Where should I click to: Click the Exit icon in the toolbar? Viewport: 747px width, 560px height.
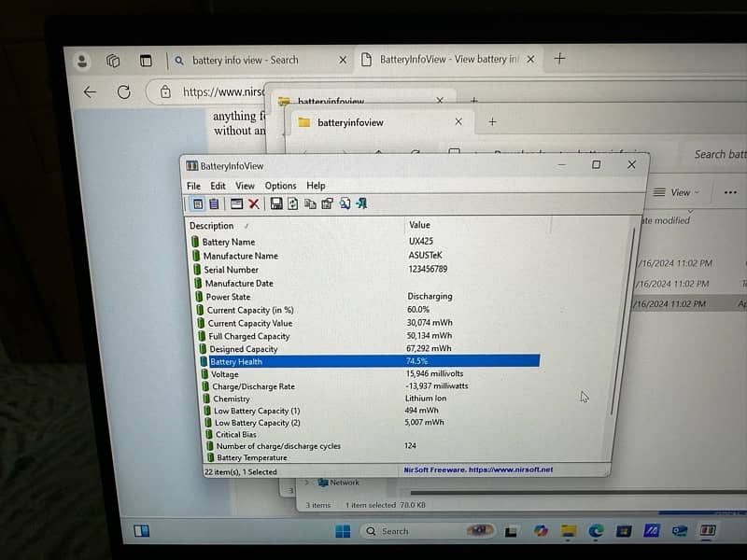(x=361, y=203)
